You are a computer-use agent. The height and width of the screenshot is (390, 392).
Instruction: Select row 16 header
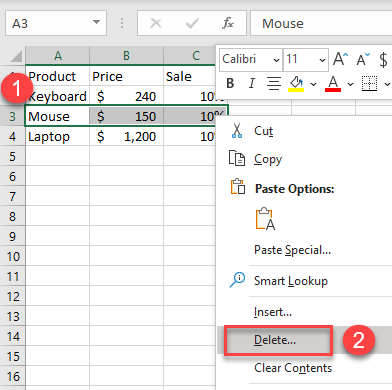[x=12, y=376]
